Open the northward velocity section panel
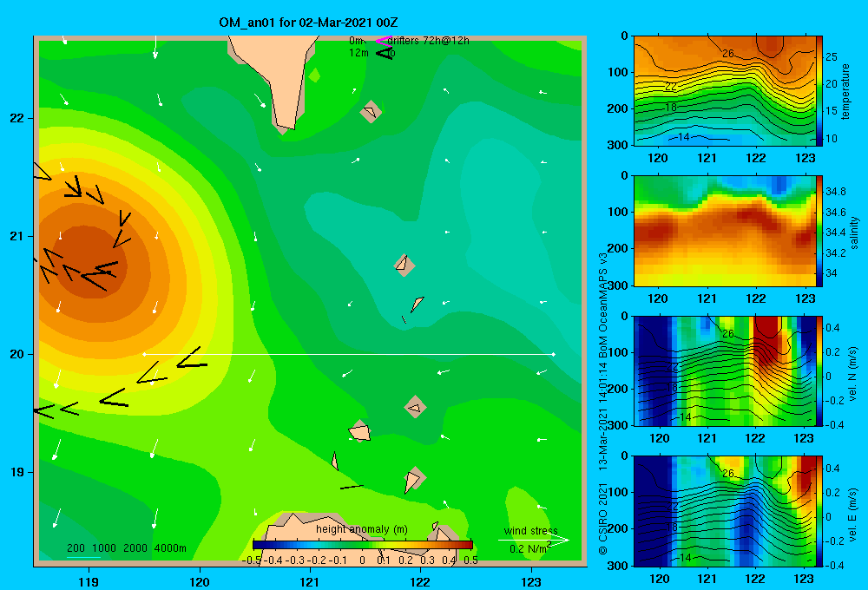868x590 pixels. click(725, 370)
